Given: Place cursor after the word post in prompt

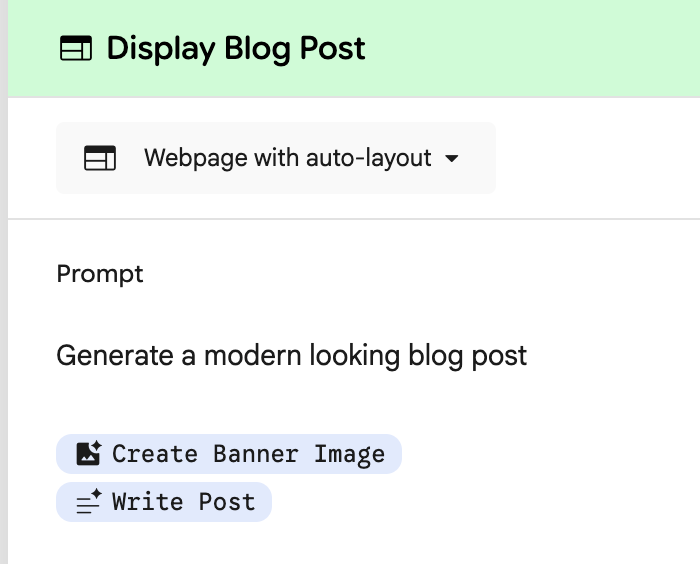Looking at the screenshot, I should (528, 355).
